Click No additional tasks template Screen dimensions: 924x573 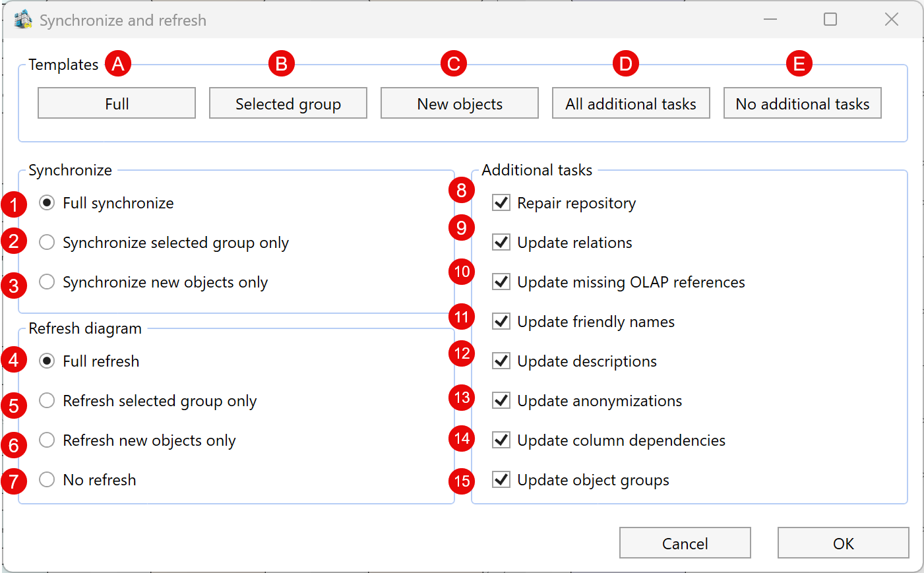coord(802,104)
